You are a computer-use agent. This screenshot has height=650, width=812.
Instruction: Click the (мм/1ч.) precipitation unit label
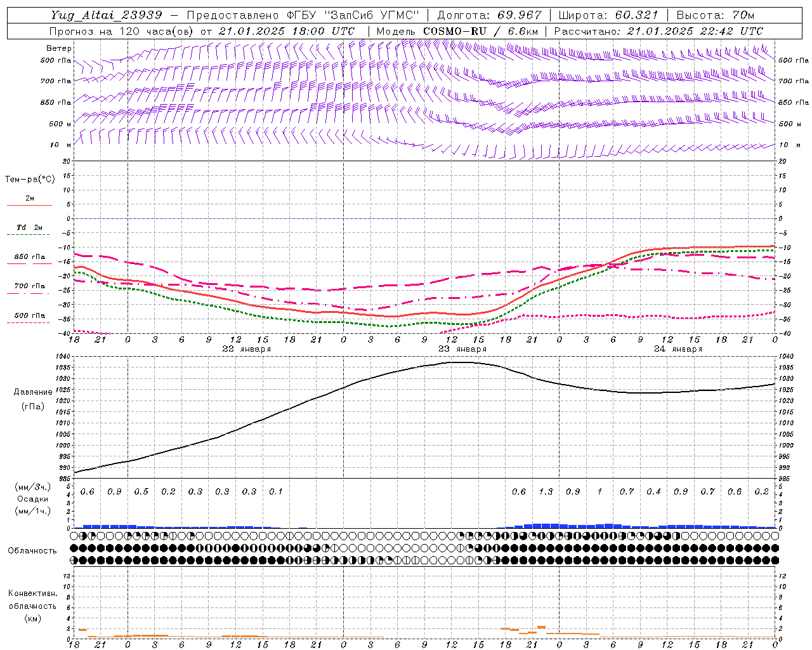coord(33,511)
